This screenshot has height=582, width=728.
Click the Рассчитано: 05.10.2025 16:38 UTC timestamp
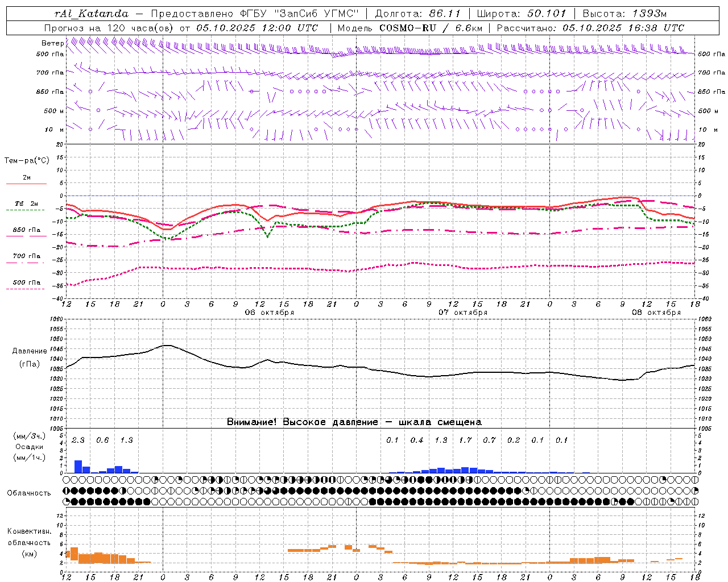(x=590, y=28)
